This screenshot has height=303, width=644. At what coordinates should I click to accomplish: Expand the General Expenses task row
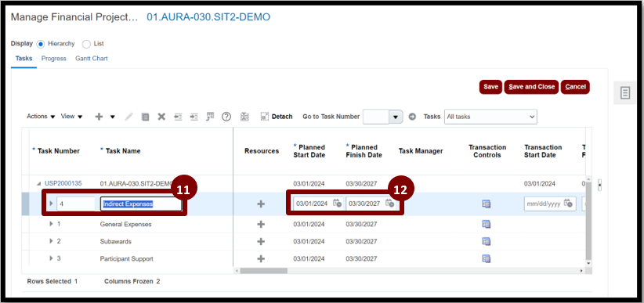[x=52, y=224]
